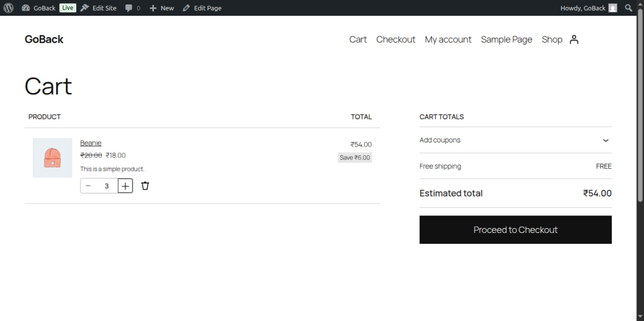This screenshot has height=321, width=644.
Task: Click the scrollbar down arrow
Action: click(x=640, y=317)
